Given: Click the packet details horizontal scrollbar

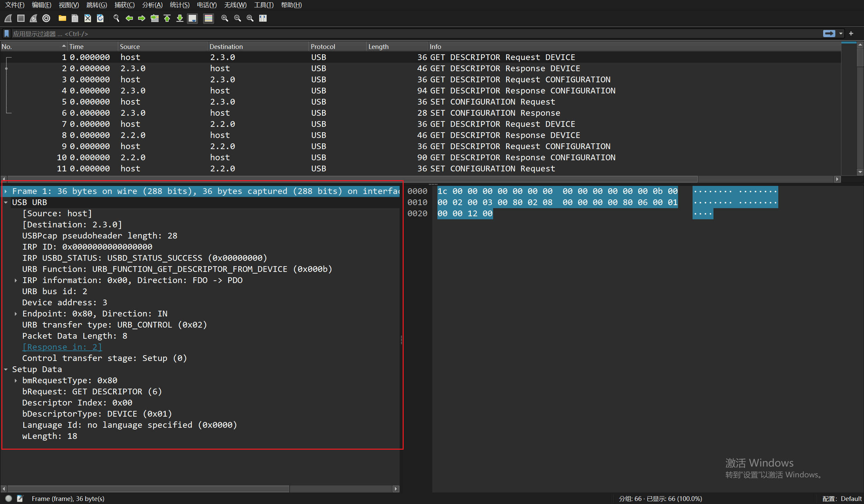Looking at the screenshot, I should (x=147, y=488).
